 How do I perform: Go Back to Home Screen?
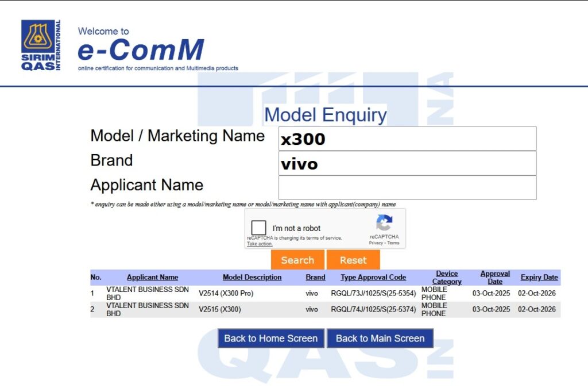click(x=271, y=339)
